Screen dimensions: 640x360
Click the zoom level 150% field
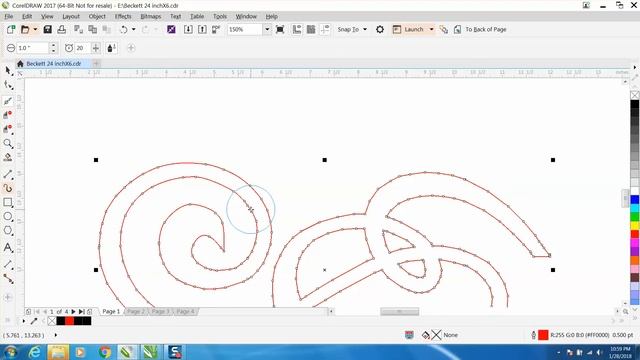tap(245, 29)
